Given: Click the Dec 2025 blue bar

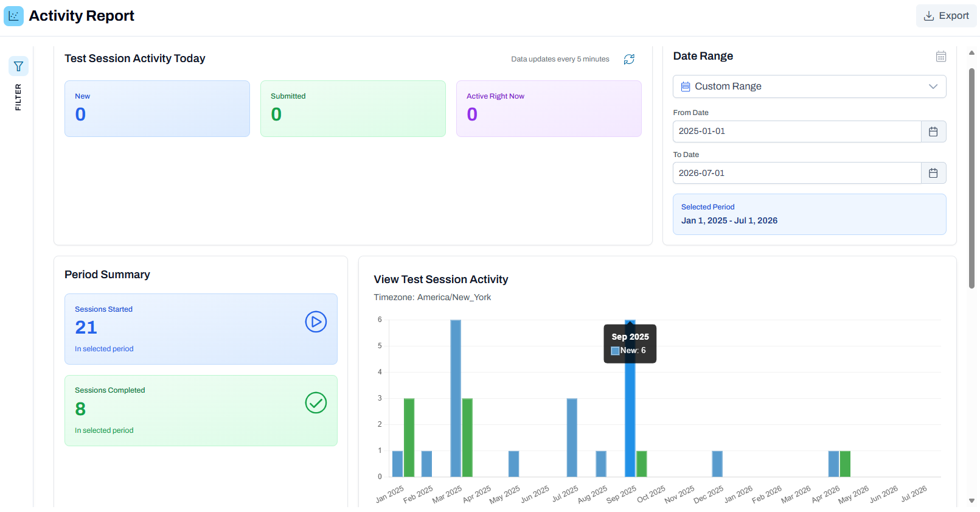Looking at the screenshot, I should coord(717,464).
